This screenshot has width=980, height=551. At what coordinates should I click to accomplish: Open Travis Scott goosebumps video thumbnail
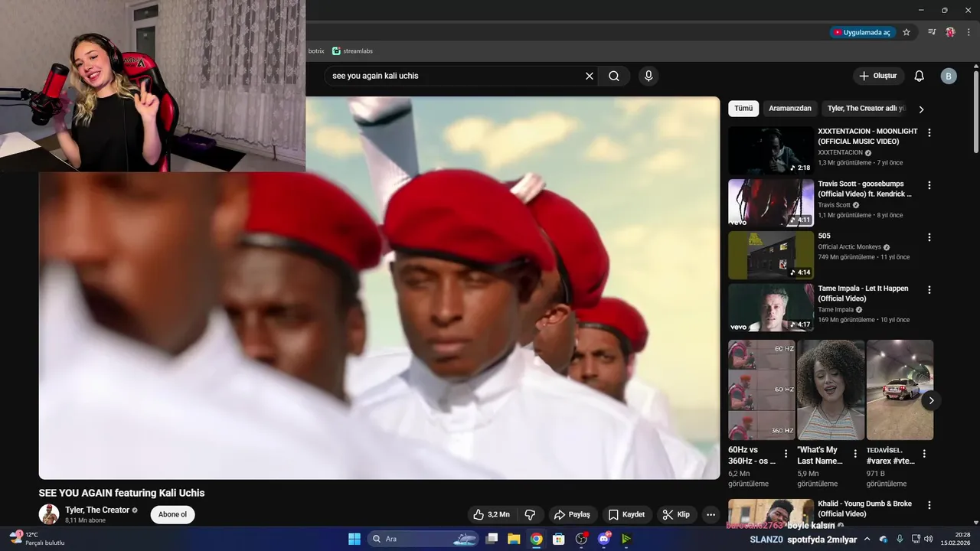pos(771,203)
